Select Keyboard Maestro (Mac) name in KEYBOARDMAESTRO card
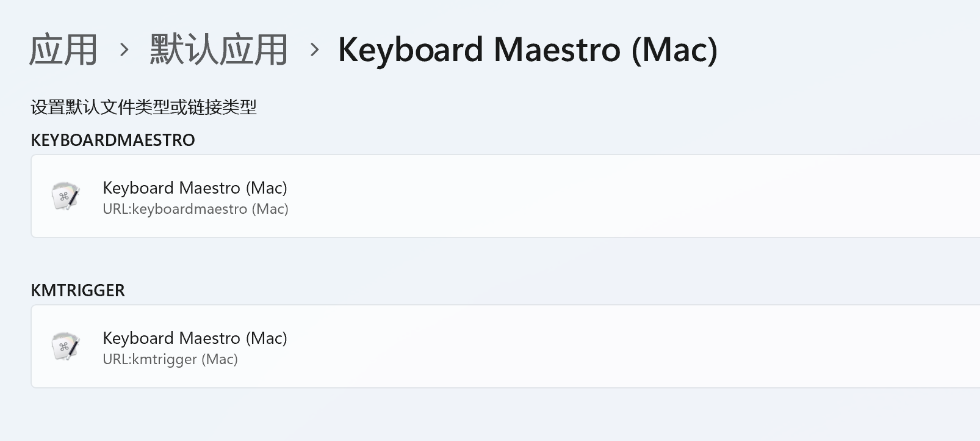 point(195,188)
